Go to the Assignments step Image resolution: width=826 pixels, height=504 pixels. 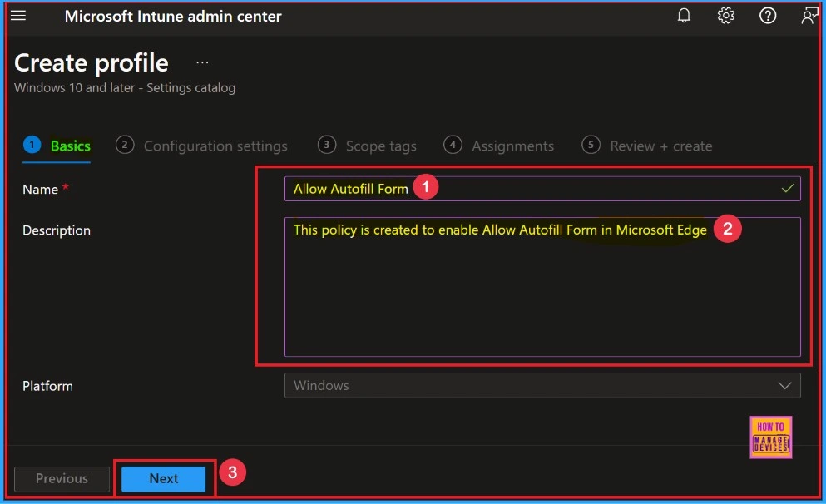[499, 146]
